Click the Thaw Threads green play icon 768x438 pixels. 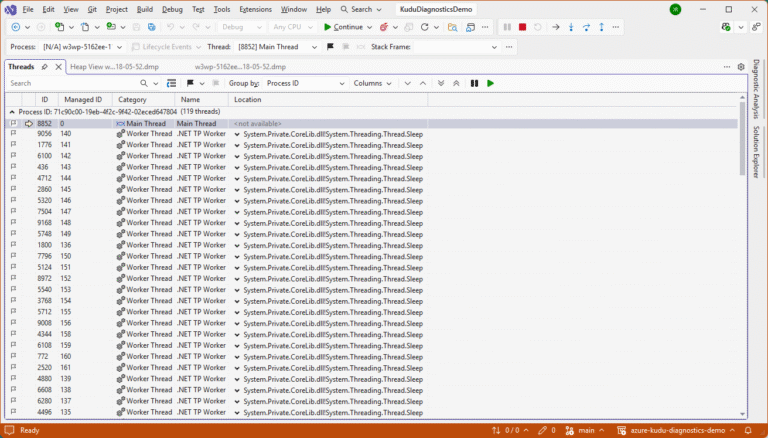click(x=490, y=83)
